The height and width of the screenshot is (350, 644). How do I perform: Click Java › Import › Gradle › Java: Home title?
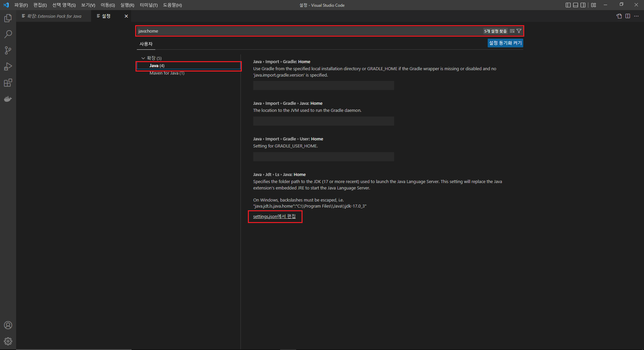pyautogui.click(x=288, y=103)
